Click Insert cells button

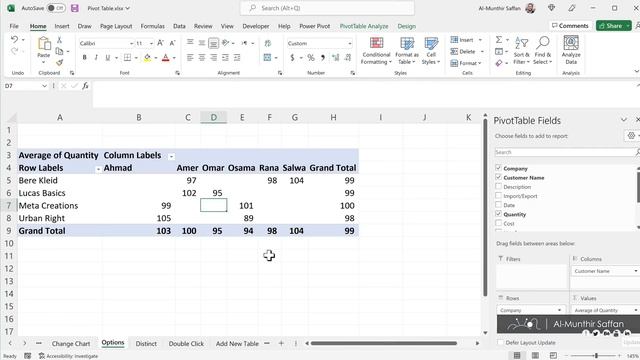pos(466,40)
